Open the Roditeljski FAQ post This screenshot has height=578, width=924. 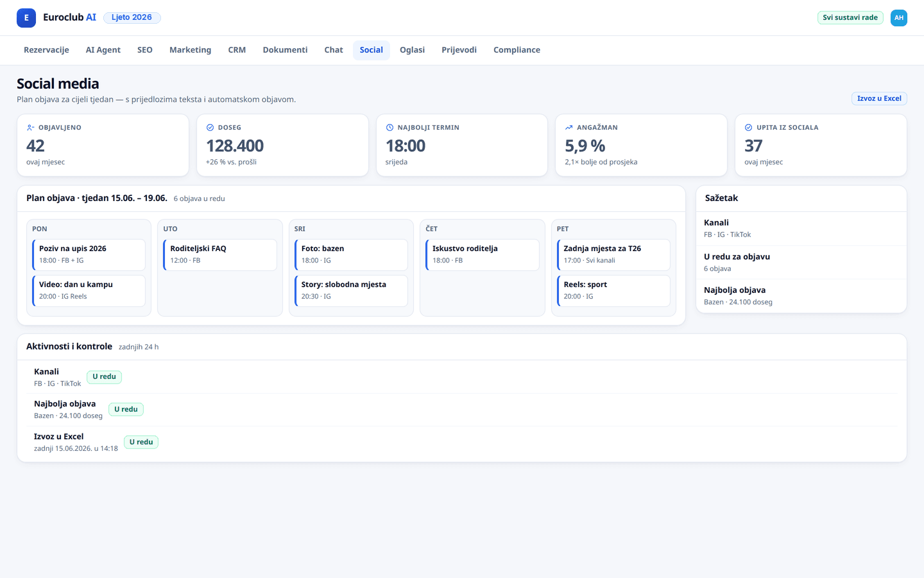[220, 255]
